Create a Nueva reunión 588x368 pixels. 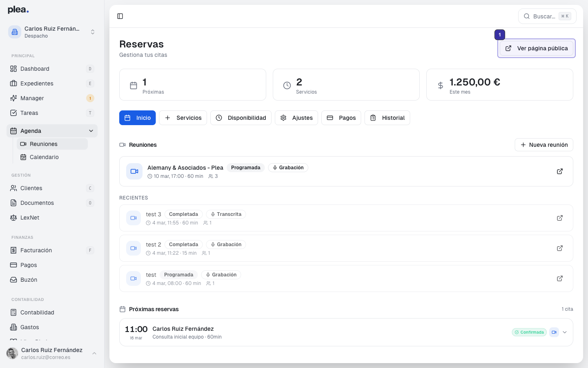(544, 145)
